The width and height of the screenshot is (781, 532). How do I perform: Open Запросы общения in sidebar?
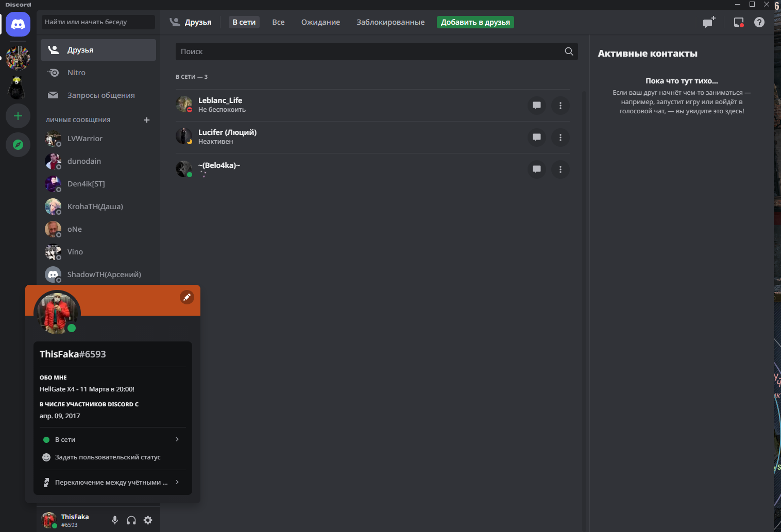tap(98, 95)
